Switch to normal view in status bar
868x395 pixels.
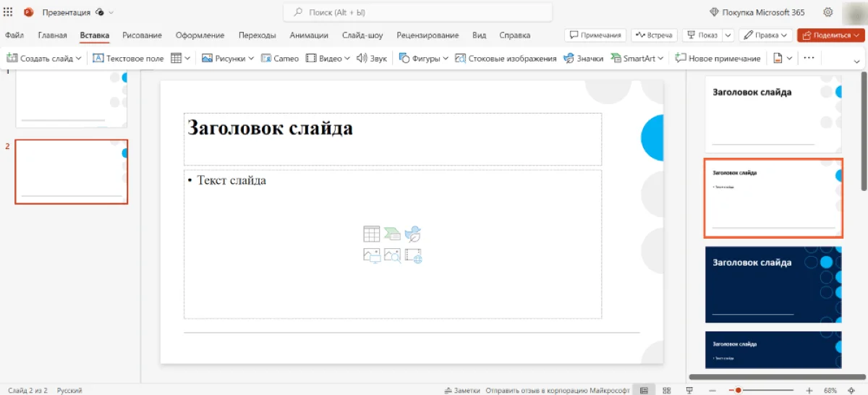(643, 391)
